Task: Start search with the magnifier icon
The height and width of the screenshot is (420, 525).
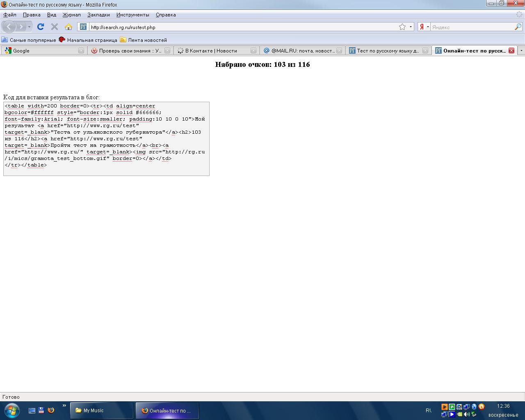Action: coord(518,27)
